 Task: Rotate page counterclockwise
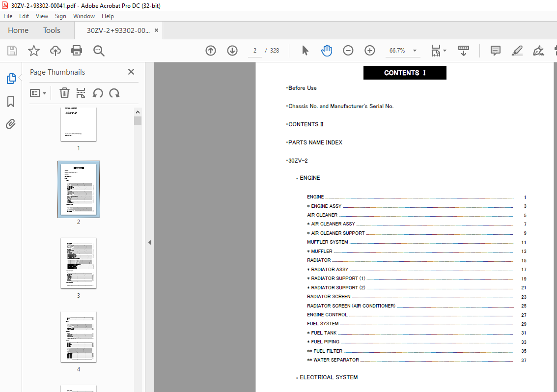(98, 93)
